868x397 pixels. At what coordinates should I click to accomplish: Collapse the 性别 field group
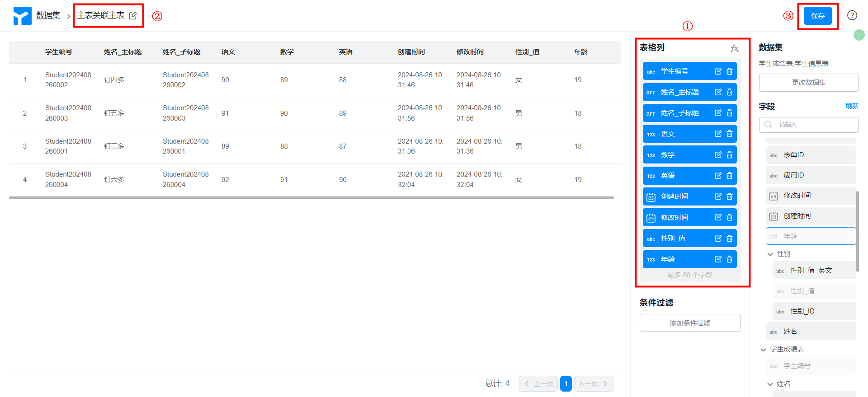tap(770, 254)
